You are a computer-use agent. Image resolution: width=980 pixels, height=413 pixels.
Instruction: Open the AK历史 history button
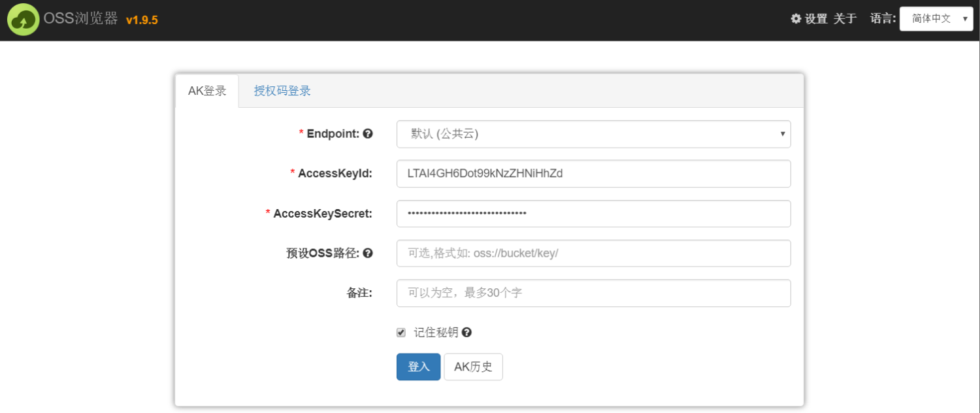click(x=473, y=367)
